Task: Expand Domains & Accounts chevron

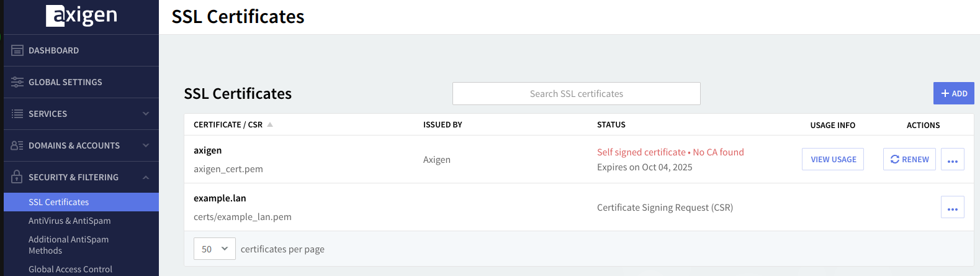Action: pyautogui.click(x=146, y=145)
